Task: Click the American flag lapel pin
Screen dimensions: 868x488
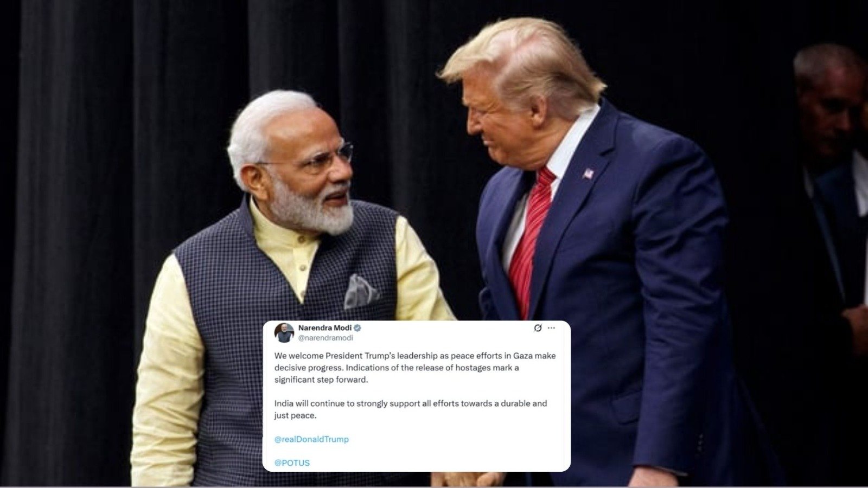Action: point(588,174)
